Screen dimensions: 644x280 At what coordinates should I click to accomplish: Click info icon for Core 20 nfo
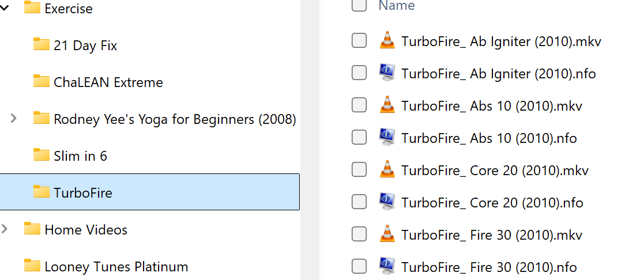tap(387, 202)
